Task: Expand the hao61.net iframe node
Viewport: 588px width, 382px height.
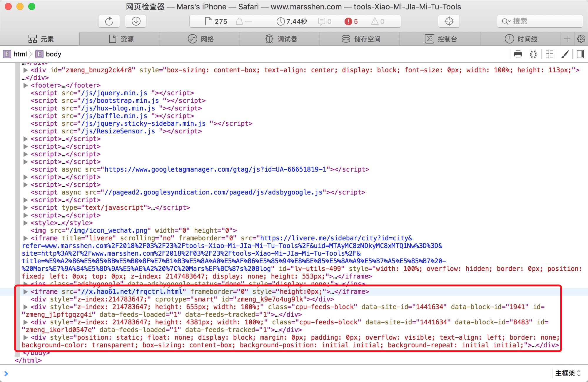Action: [26, 292]
